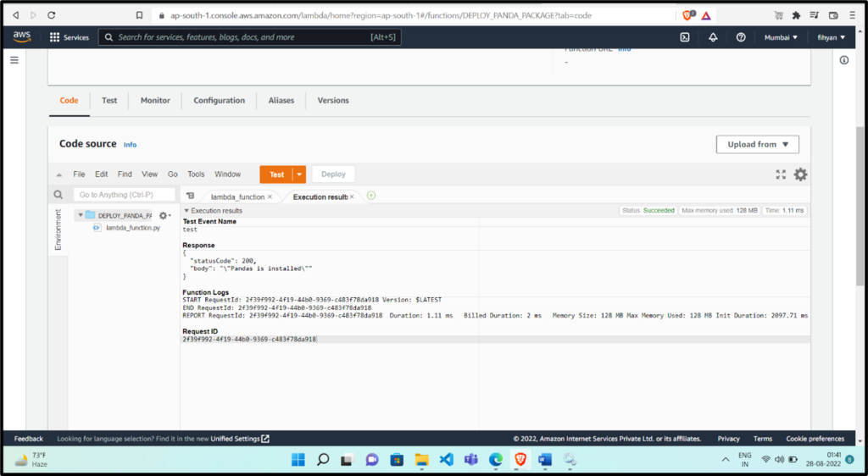
Task: Toggle the Environment side panel
Action: coord(58,229)
